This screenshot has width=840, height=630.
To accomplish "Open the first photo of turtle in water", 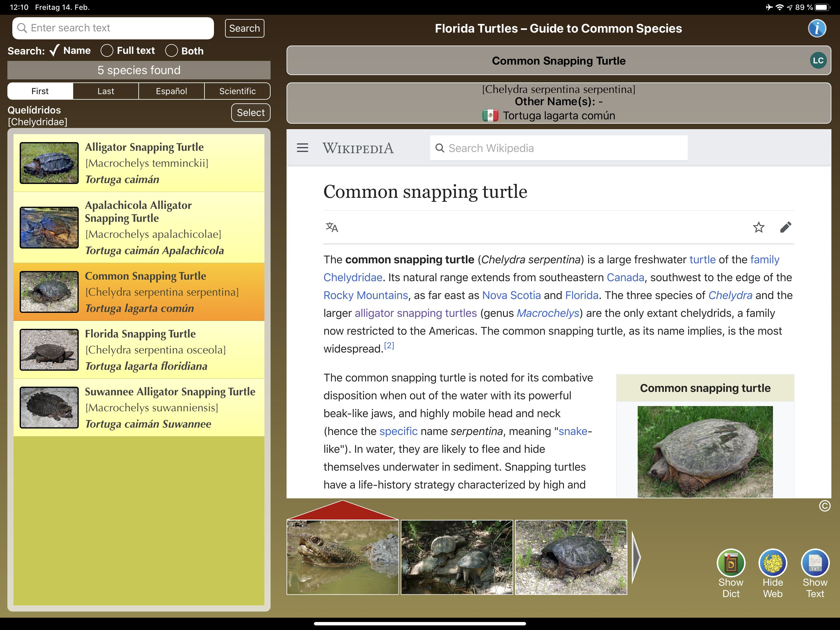I will point(343,557).
